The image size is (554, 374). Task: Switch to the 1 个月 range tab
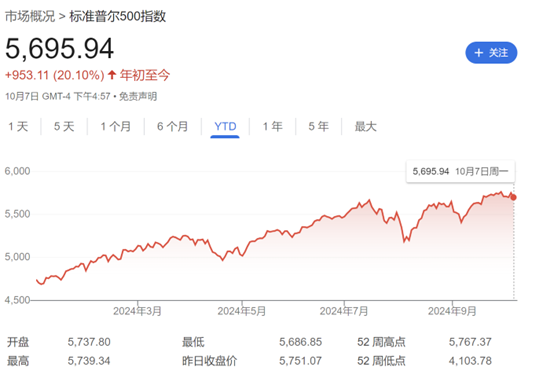coord(116,126)
